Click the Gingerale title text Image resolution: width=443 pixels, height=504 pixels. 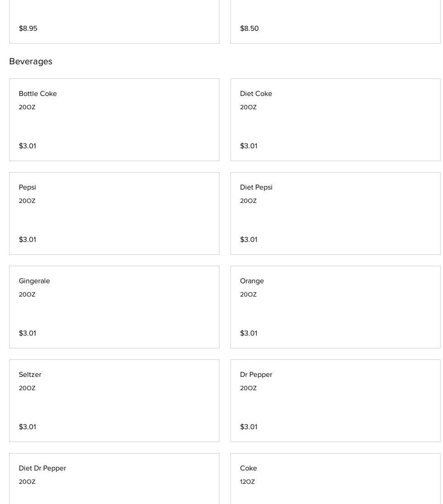pyautogui.click(x=34, y=281)
